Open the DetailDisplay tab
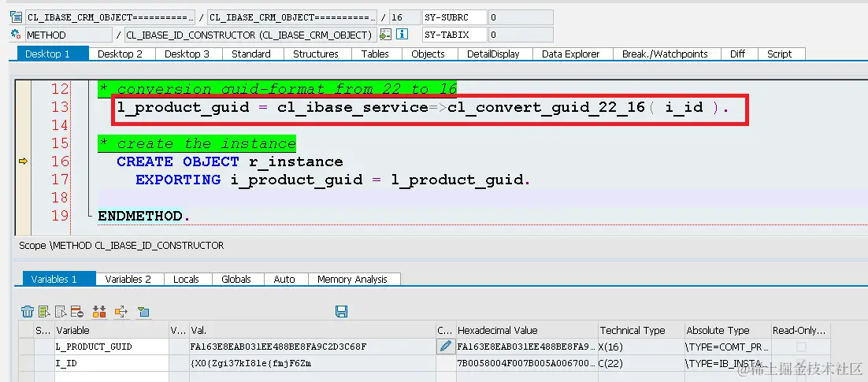 tap(493, 54)
